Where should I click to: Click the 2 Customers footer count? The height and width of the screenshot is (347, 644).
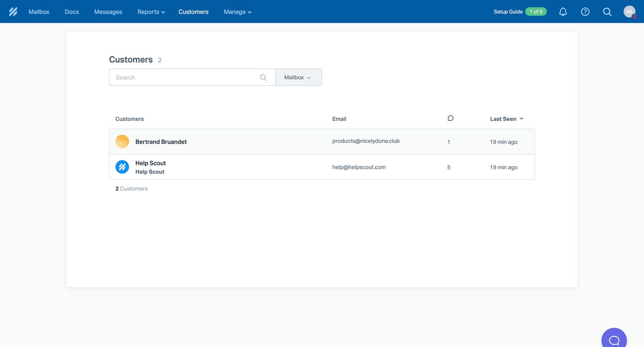[x=132, y=188]
